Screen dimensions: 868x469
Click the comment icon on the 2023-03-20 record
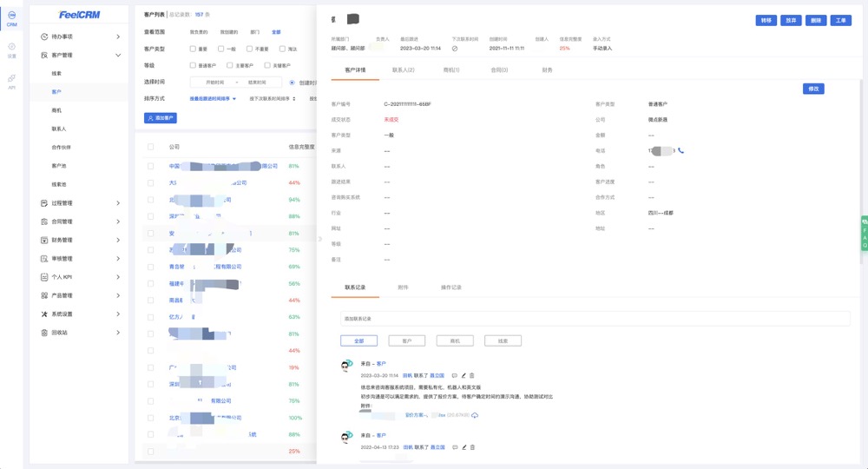[x=454, y=375]
